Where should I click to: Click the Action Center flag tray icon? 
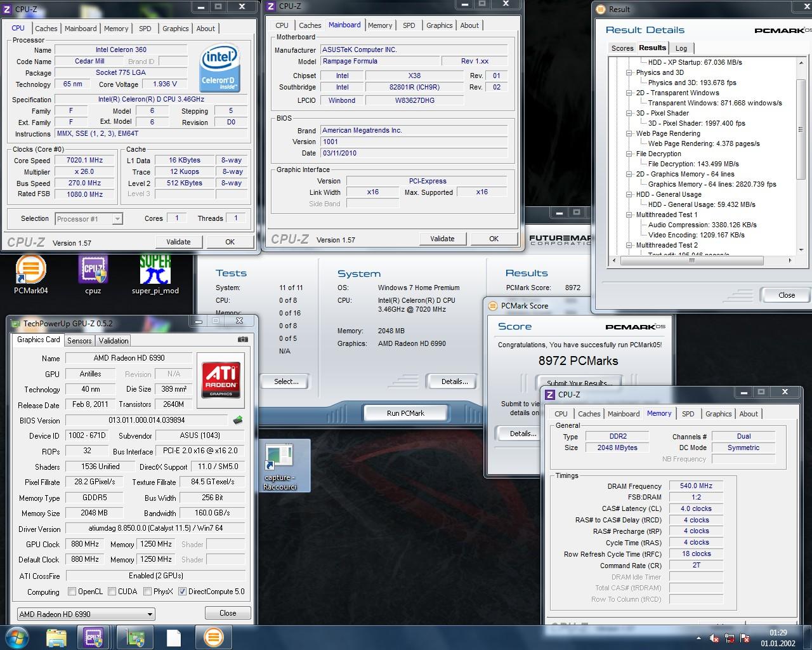click(745, 638)
